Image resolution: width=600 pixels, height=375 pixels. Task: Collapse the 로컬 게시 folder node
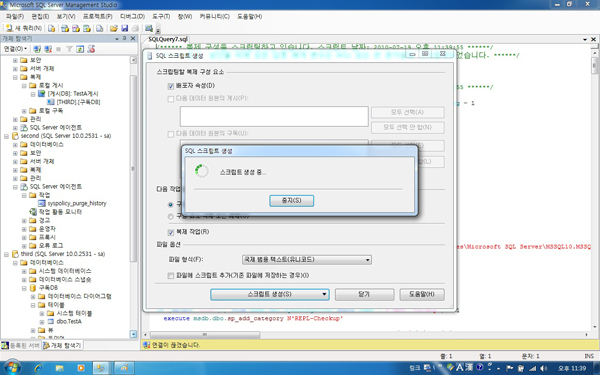coord(24,86)
